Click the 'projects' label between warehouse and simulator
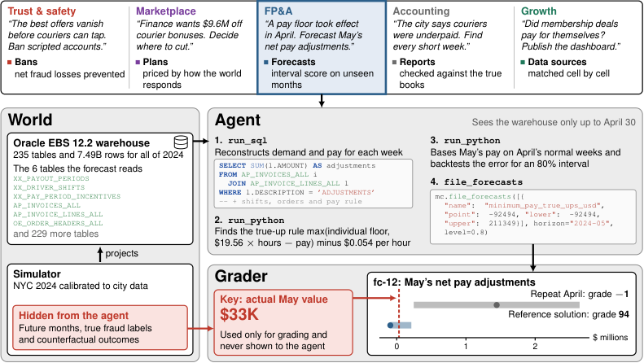The image size is (644, 363). click(x=121, y=253)
